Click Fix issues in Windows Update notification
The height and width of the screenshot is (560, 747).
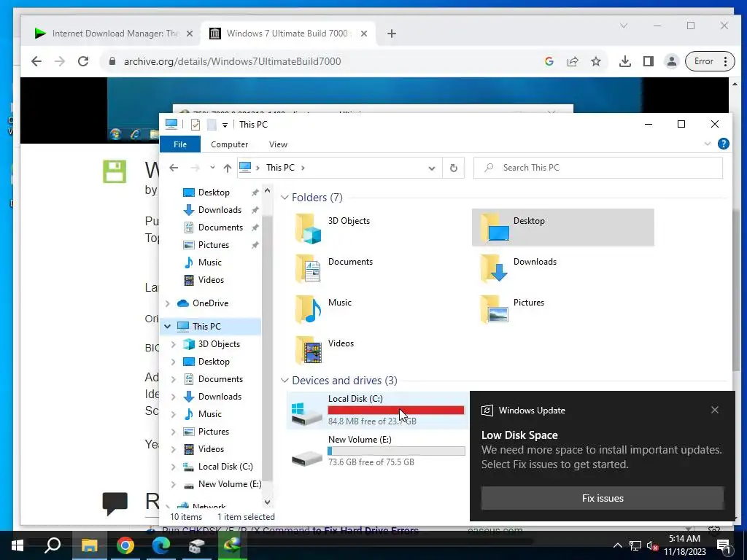(x=602, y=498)
